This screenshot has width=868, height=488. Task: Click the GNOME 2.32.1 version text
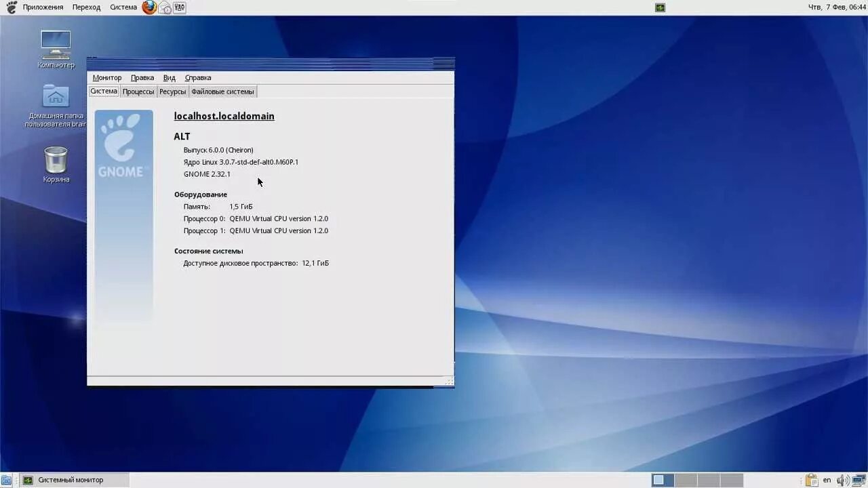[207, 174]
